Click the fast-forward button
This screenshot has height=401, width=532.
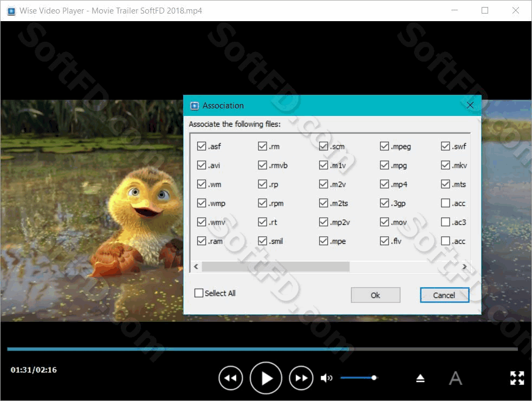coord(301,378)
